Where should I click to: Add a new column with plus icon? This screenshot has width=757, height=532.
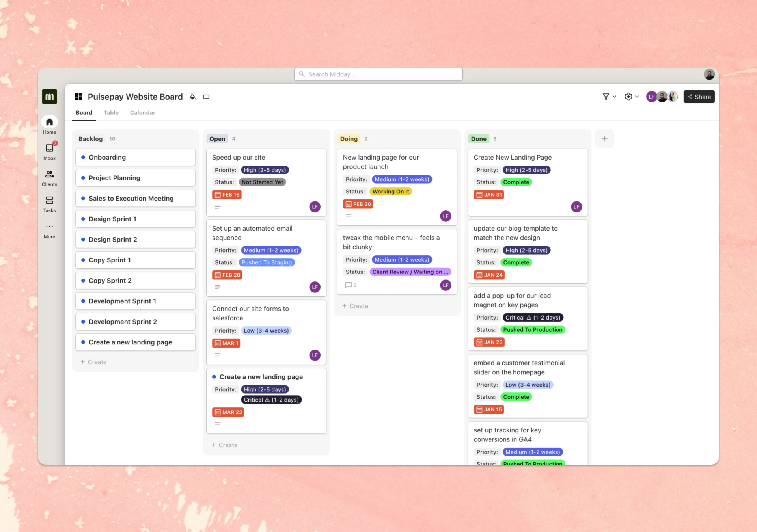(604, 139)
